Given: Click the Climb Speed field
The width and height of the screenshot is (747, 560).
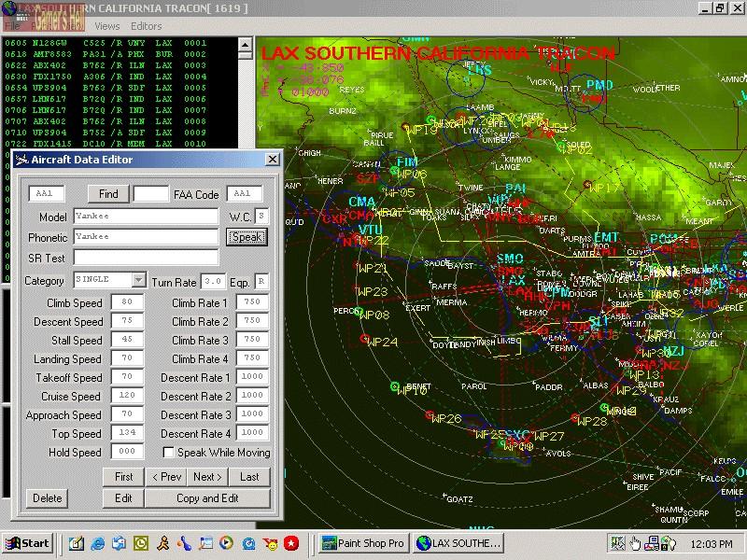Looking at the screenshot, I should click(127, 301).
